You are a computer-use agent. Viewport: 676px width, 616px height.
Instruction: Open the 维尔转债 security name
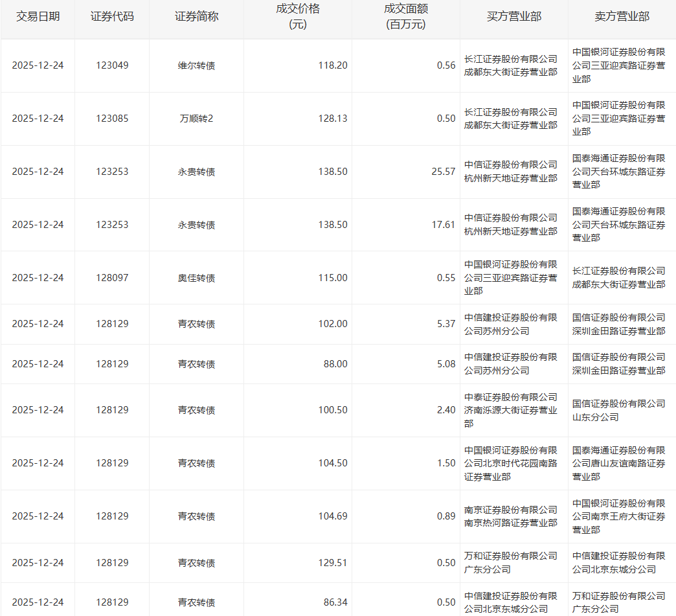(x=196, y=65)
